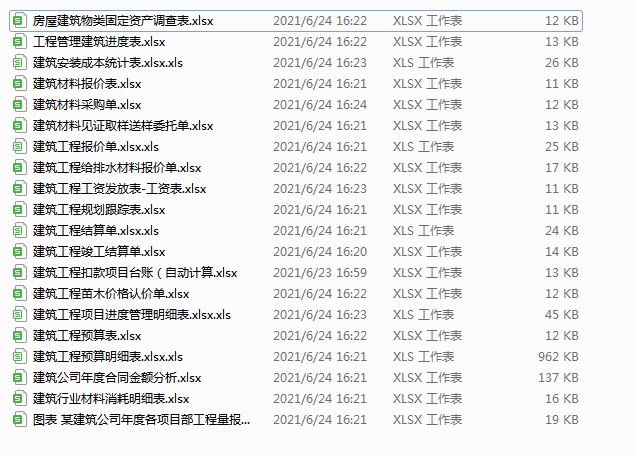Viewport: 636px width, 456px height.
Task: Select the icon for 工程管理建筑进度表.xlsx
Action: (x=19, y=41)
